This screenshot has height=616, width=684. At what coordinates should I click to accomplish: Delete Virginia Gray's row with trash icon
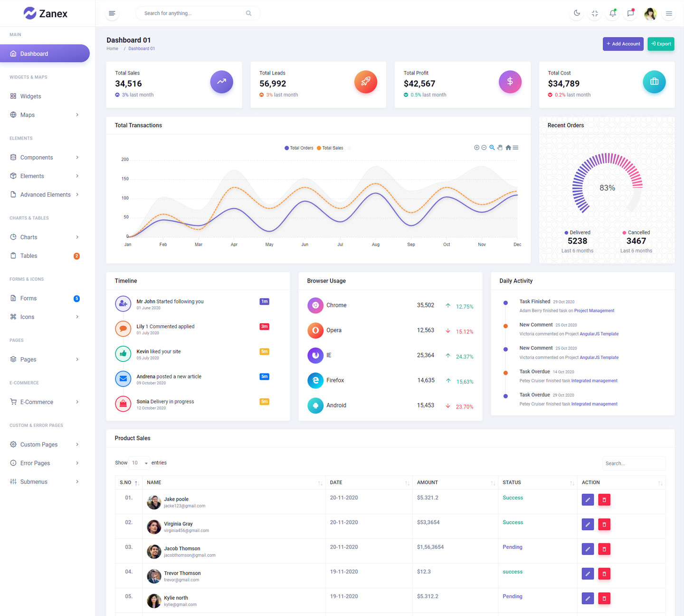coord(604,524)
